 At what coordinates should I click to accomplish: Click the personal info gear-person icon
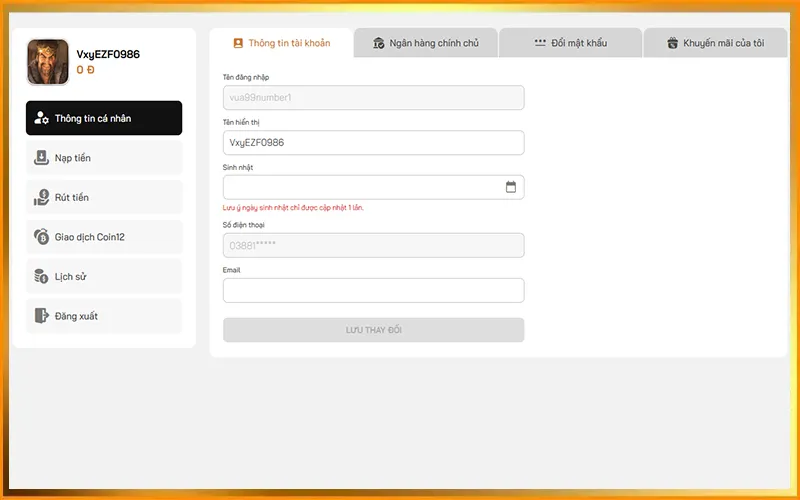[x=41, y=118]
